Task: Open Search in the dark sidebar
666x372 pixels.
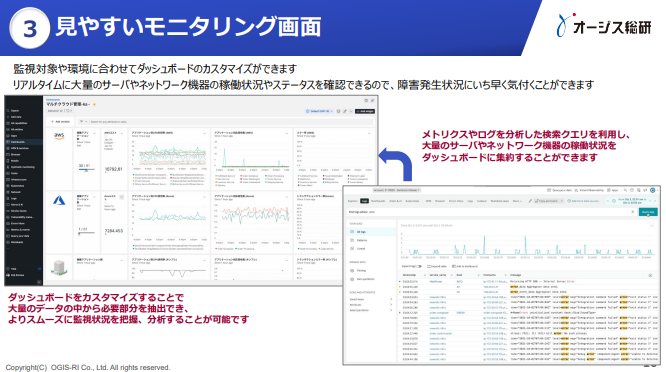Action: pos(15,110)
